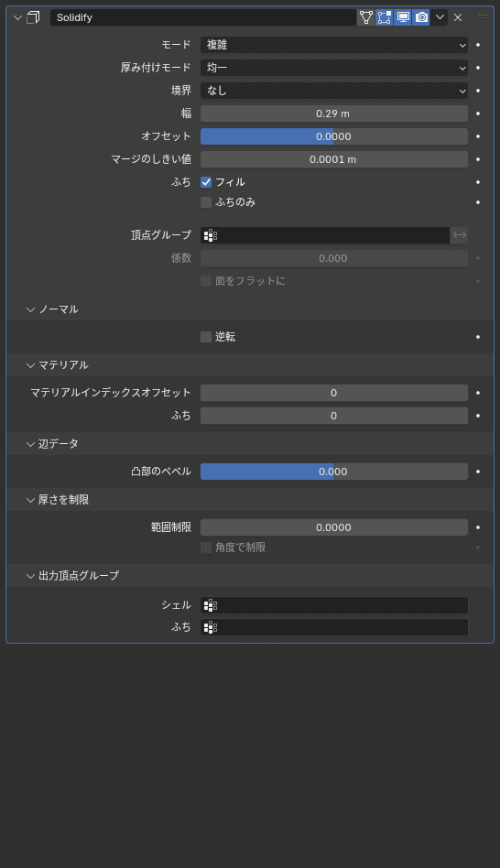Open the モード dropdown showing 複雑
Screen dimensions: 500x868
(x=334, y=45)
